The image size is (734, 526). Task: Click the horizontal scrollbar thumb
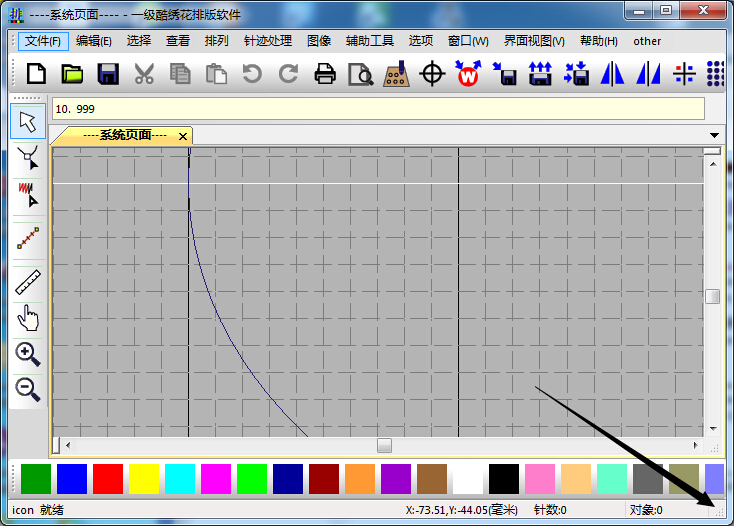(384, 445)
